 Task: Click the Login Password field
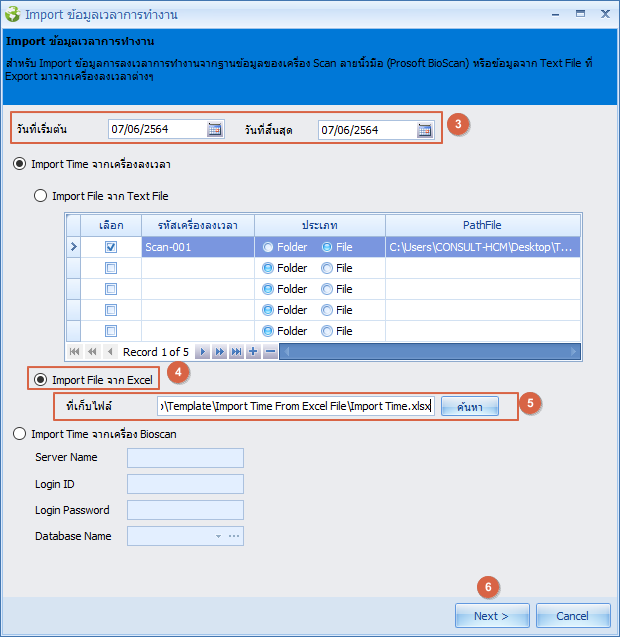(185, 510)
